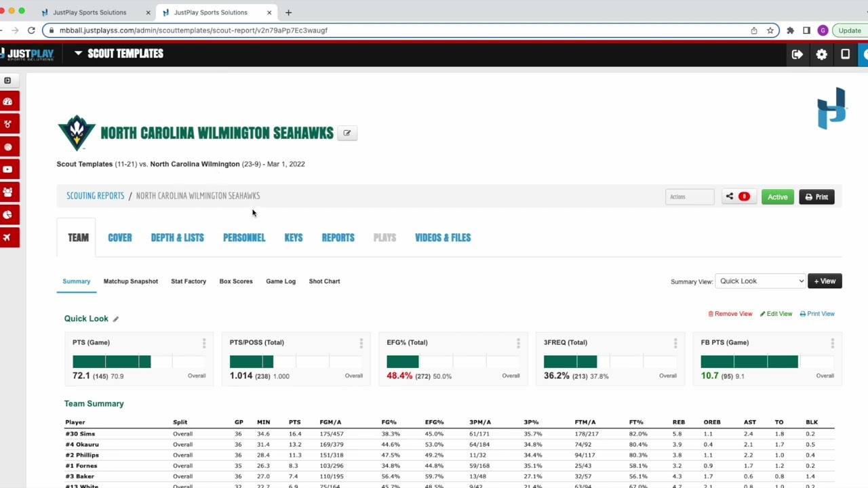Switch to the Personnel tab
The width and height of the screenshot is (868, 488).
tap(244, 238)
